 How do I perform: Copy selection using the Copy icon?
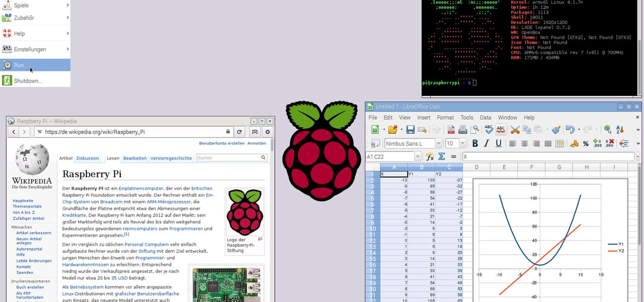[527, 129]
